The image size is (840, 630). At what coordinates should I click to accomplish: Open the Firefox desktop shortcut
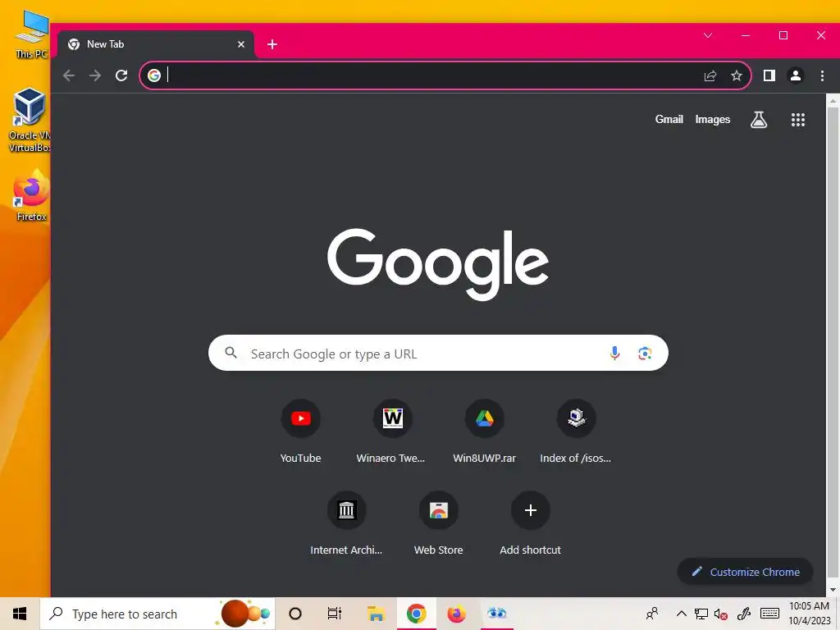(31, 195)
